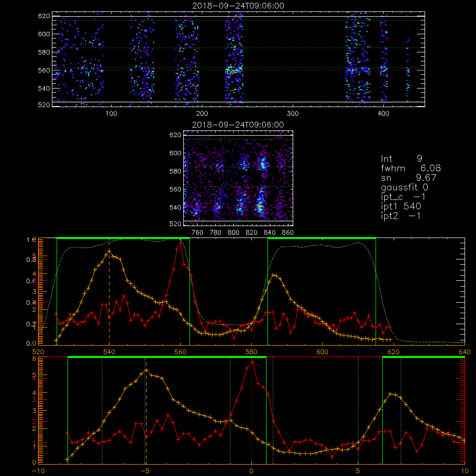
Task: Click x-axis tick 840 on middle image
Action: [269, 233]
